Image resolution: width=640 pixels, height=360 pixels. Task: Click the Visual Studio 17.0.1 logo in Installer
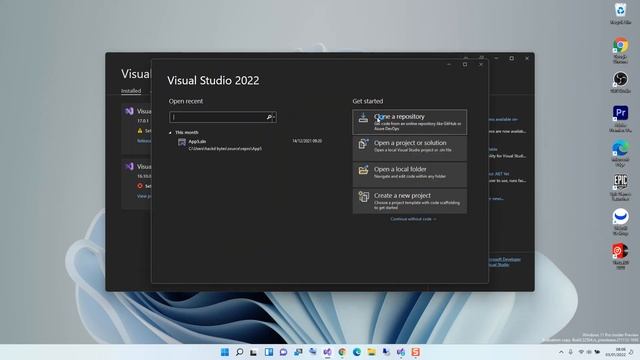pyautogui.click(x=129, y=111)
